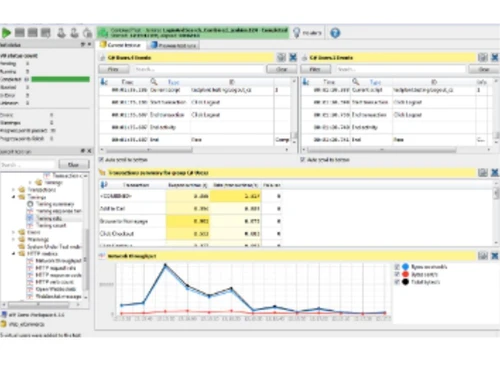Click the sort icon in right events table header

tap(306, 82)
